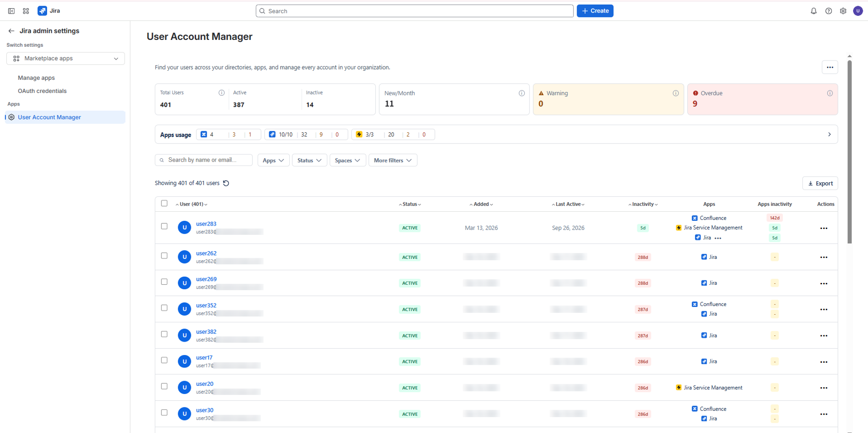The width and height of the screenshot is (868, 433).
Task: Select the checkbox for user382
Action: tap(164, 334)
